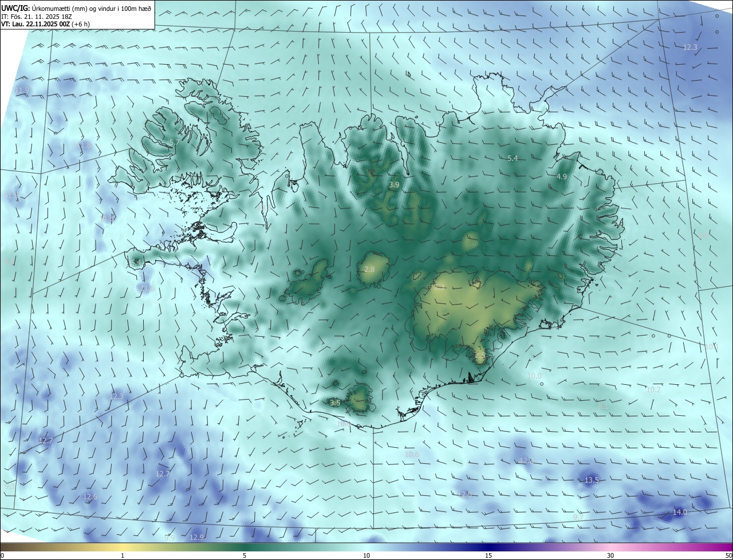Click the 9.9 label beside 12.9
The height and width of the screenshot is (560, 733).
click(x=170, y=538)
